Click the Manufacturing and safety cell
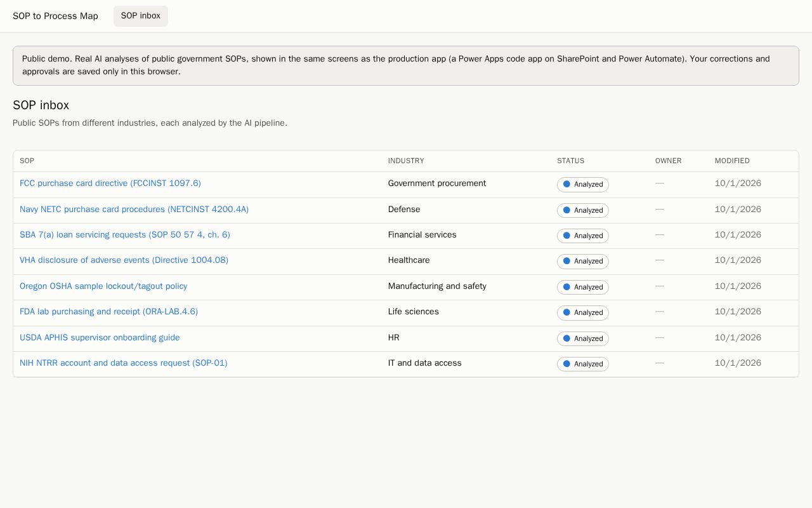812x508 pixels. (x=437, y=286)
